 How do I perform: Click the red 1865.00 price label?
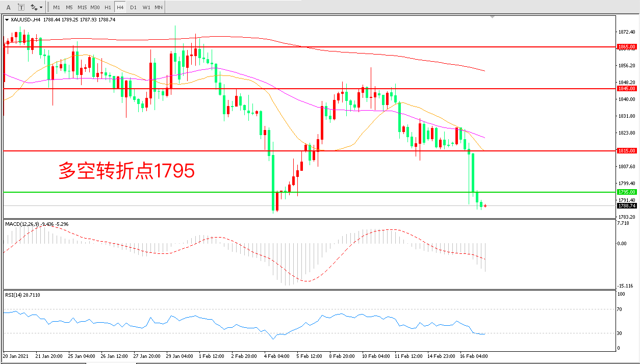(627, 47)
